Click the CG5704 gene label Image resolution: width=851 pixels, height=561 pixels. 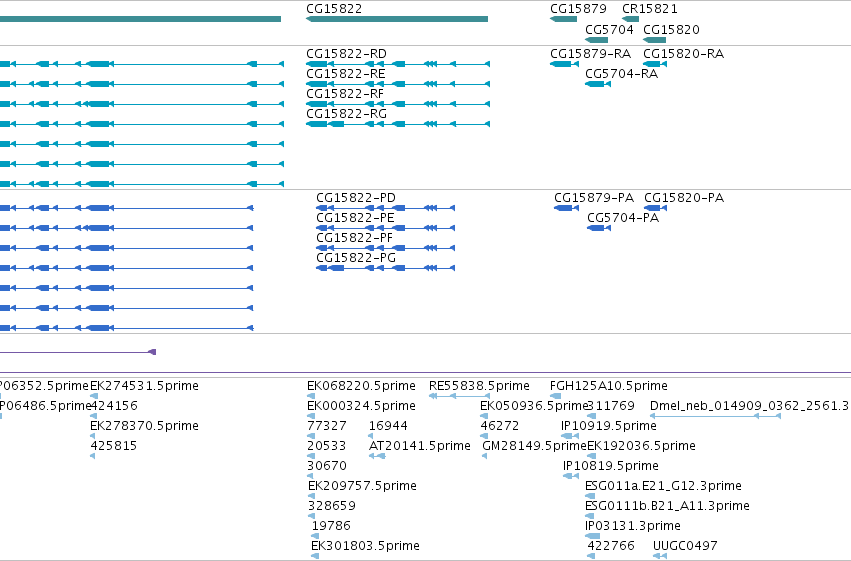point(609,29)
